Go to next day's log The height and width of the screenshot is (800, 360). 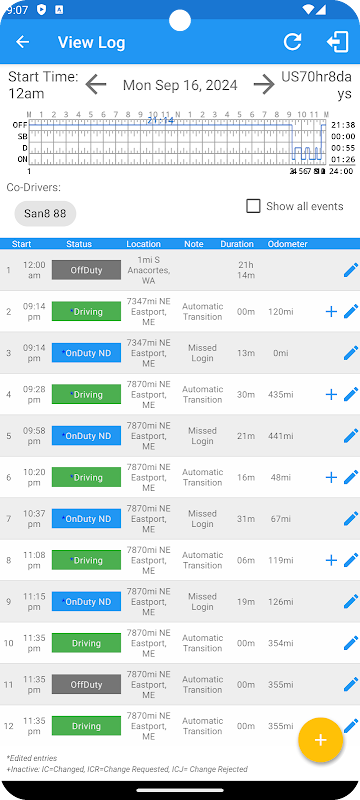coord(264,84)
